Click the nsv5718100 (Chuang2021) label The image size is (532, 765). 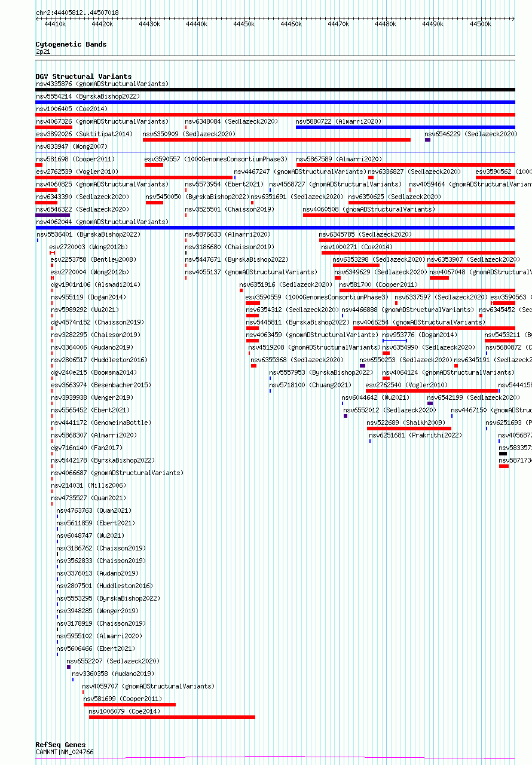[x=310, y=385]
